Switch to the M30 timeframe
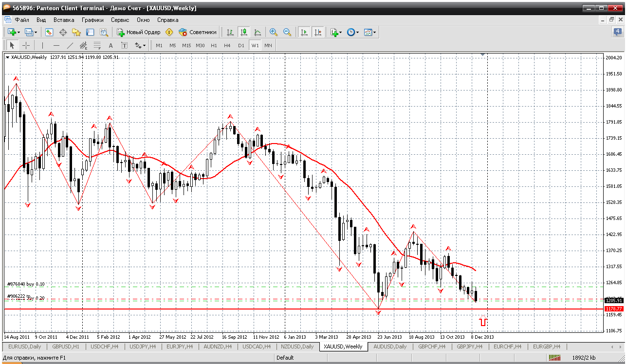This screenshot has width=627, height=364. (x=200, y=45)
